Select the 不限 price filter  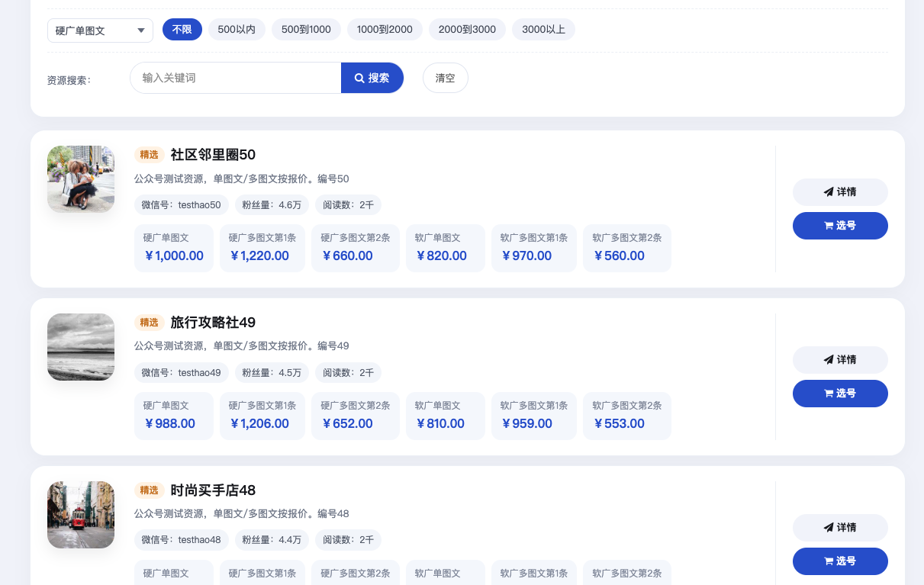[x=182, y=30]
